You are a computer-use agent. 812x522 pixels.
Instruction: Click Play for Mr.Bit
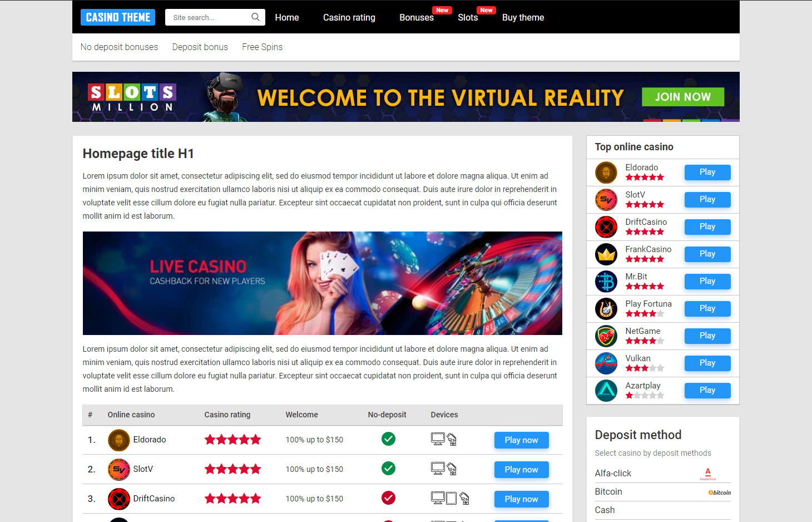(707, 282)
